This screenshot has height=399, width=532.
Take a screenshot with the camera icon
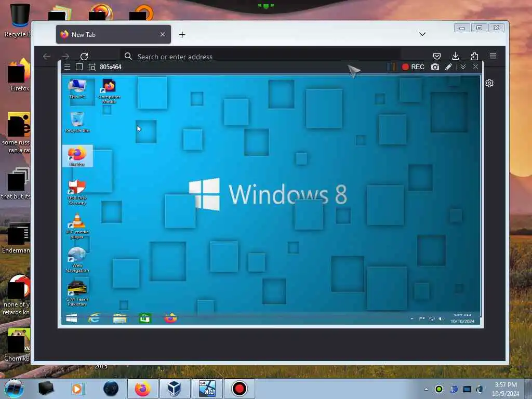pyautogui.click(x=435, y=67)
